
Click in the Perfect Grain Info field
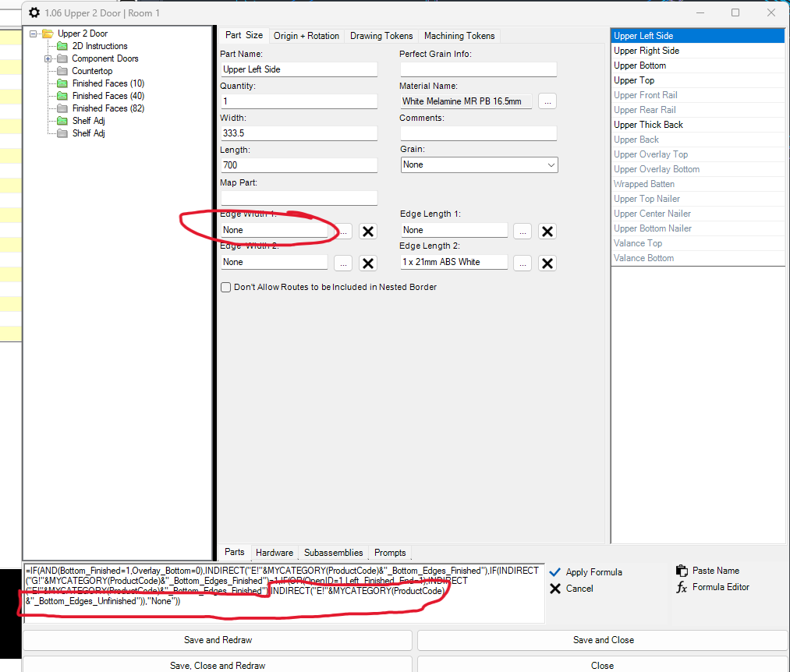point(479,69)
